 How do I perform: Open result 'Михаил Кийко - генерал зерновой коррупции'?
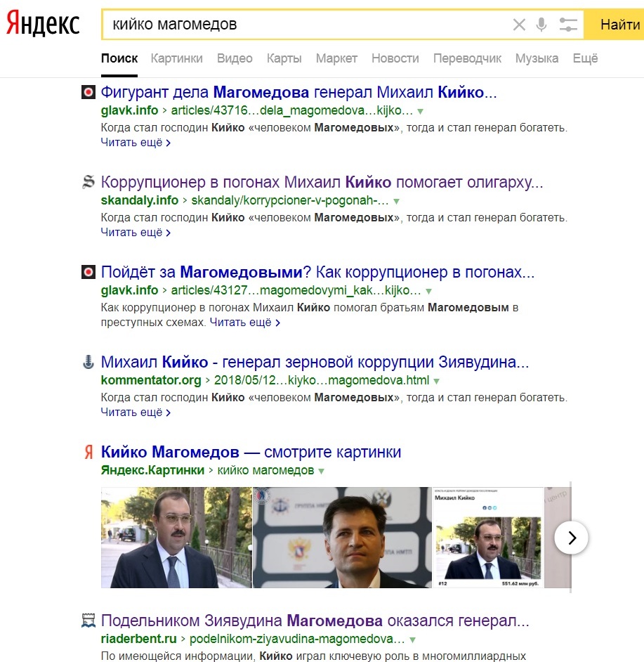[x=315, y=363]
